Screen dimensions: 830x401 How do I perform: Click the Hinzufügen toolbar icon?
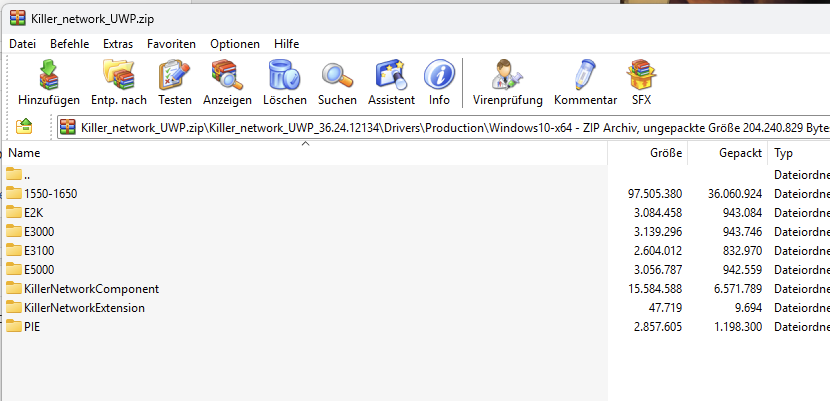point(49,75)
